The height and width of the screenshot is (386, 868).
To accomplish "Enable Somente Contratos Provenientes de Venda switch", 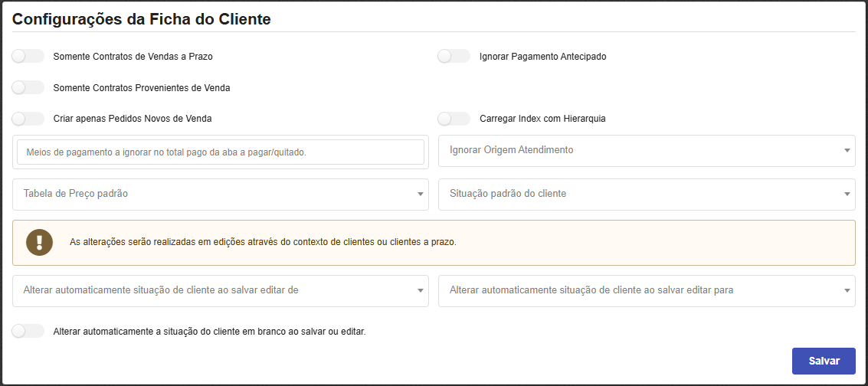I will click(28, 88).
